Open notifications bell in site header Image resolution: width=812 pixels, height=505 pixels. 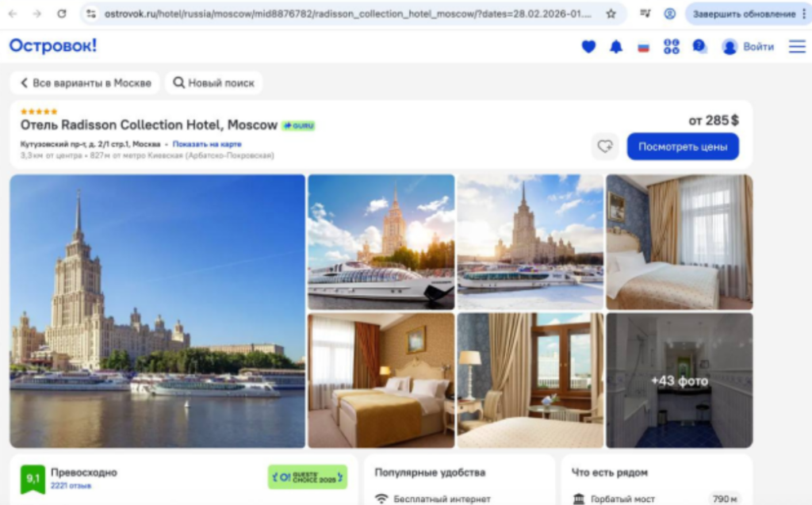tap(616, 47)
